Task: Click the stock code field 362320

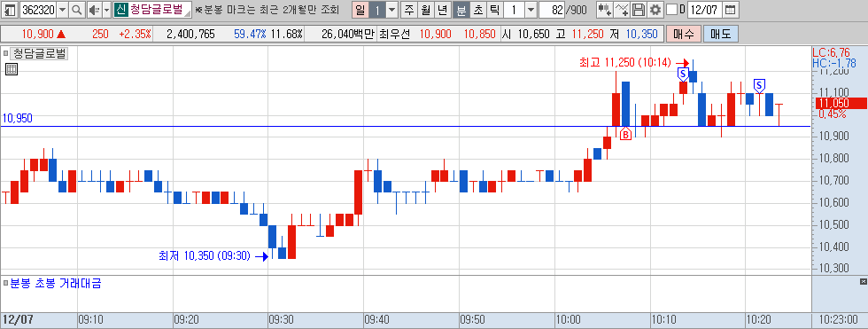Action: 37,10
